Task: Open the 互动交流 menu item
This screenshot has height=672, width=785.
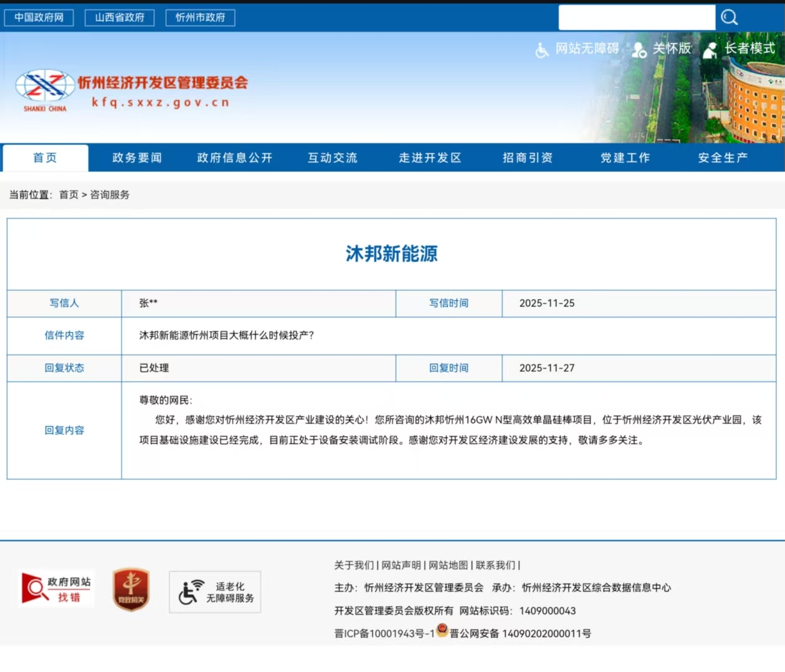Action: click(333, 158)
